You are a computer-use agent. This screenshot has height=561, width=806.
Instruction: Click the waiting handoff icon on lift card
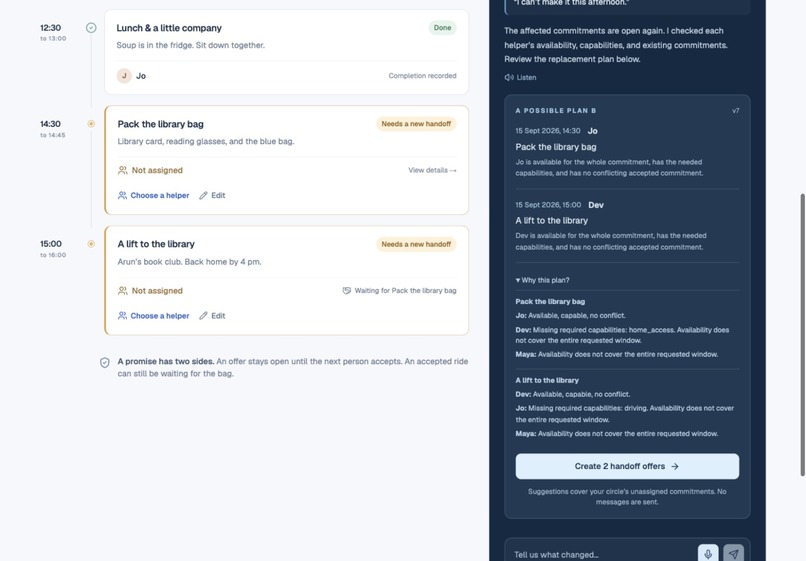[x=347, y=291]
